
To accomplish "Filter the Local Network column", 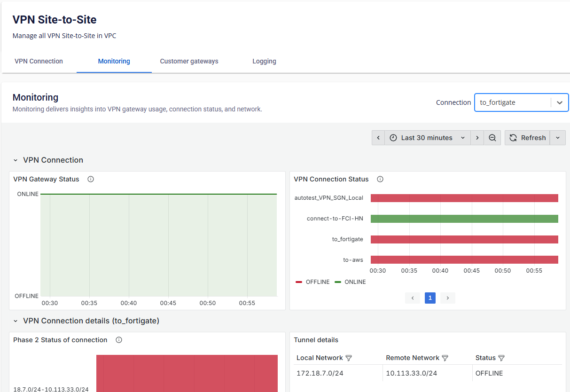I will 349,358.
